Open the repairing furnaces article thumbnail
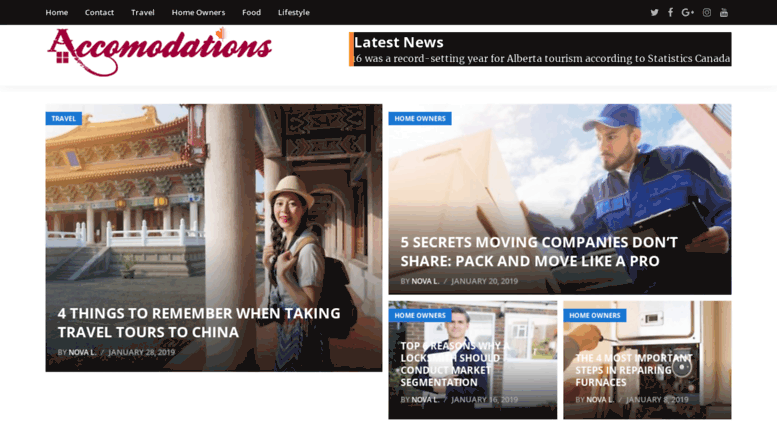The width and height of the screenshot is (777, 423). tap(647, 360)
